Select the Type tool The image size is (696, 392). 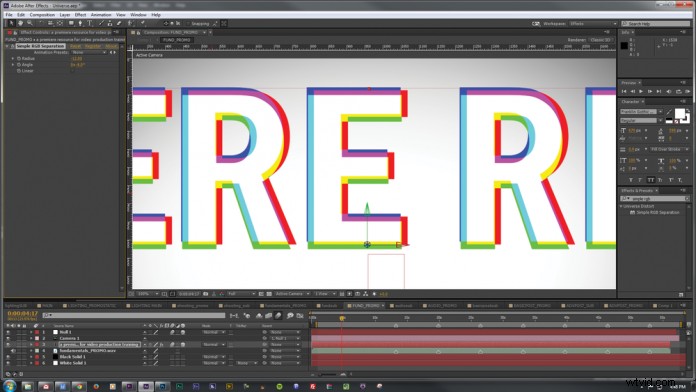(90, 23)
